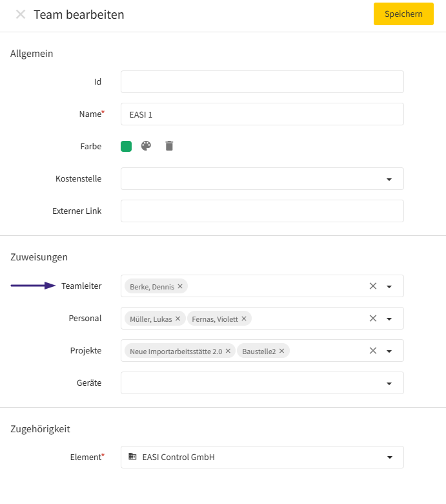Remove Neue Importarbeitsstätte 2.0 project chip
The height and width of the screenshot is (504, 446).
coord(228,351)
